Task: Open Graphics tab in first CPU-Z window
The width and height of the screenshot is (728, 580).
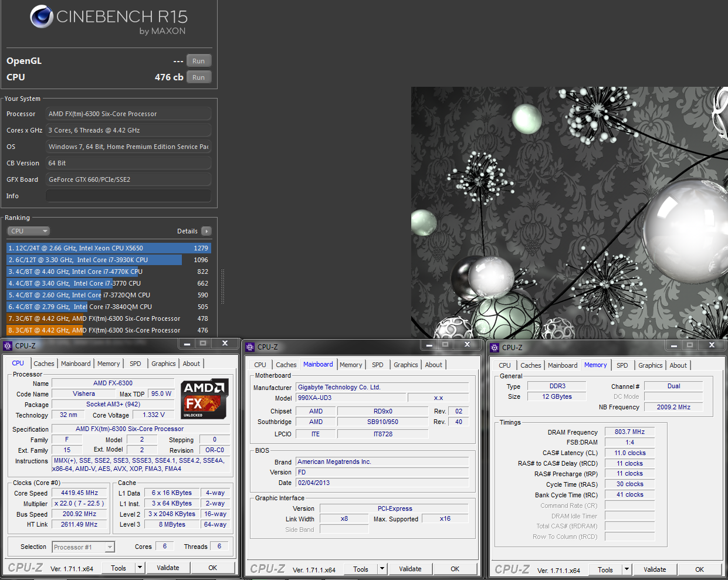Action: point(164,364)
